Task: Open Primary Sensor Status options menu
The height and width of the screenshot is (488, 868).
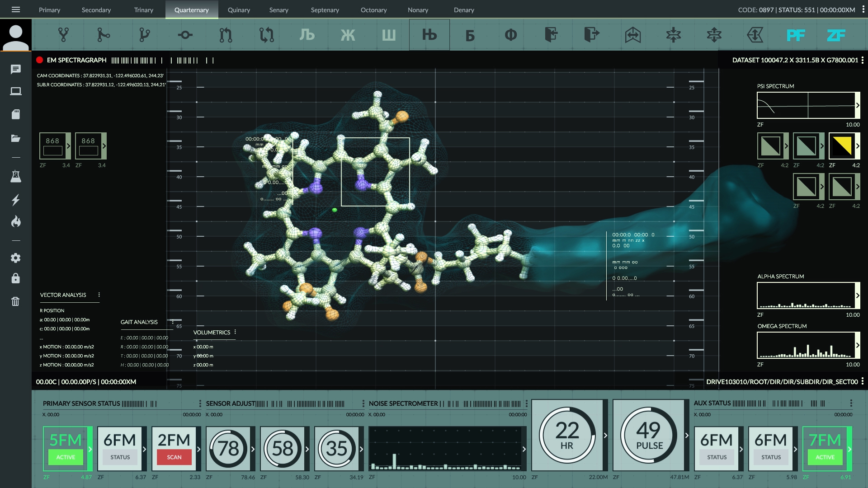Action: [200, 403]
